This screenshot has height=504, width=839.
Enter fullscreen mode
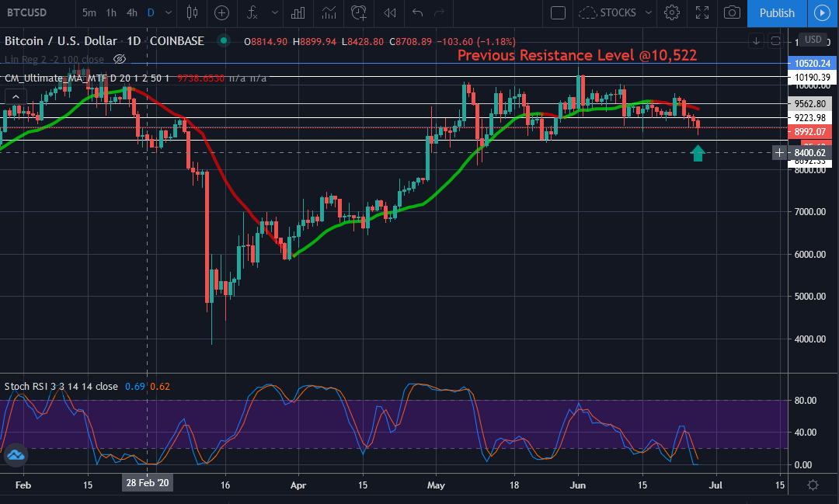pos(702,12)
